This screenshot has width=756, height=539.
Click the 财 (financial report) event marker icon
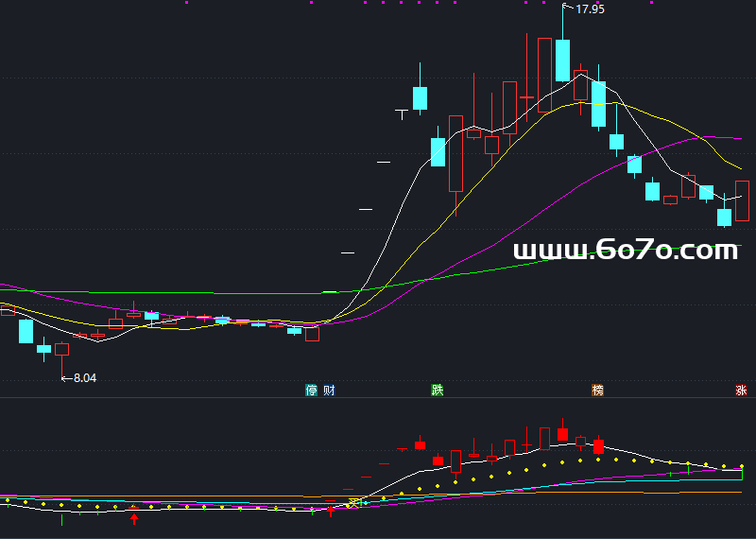tap(329, 390)
